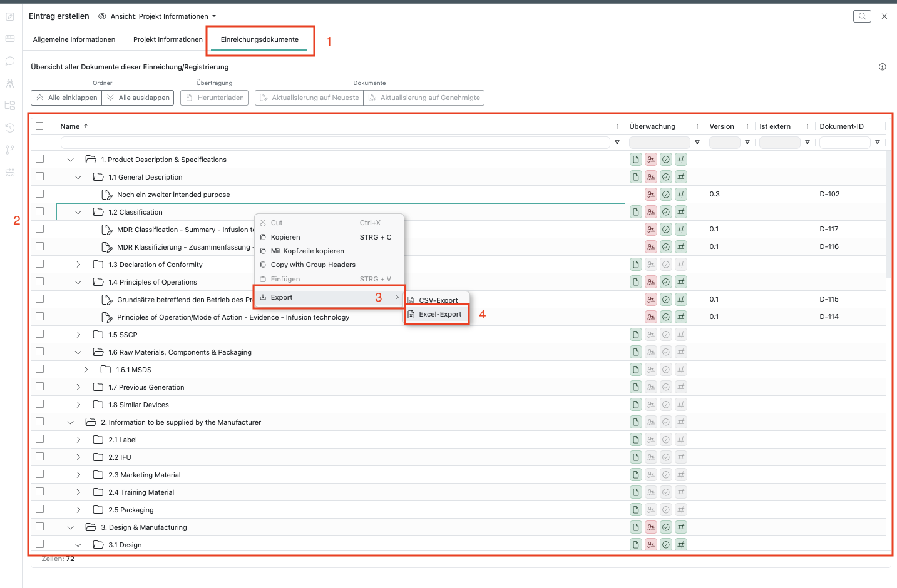Expand the 1.5 SSCP folder

[78, 335]
